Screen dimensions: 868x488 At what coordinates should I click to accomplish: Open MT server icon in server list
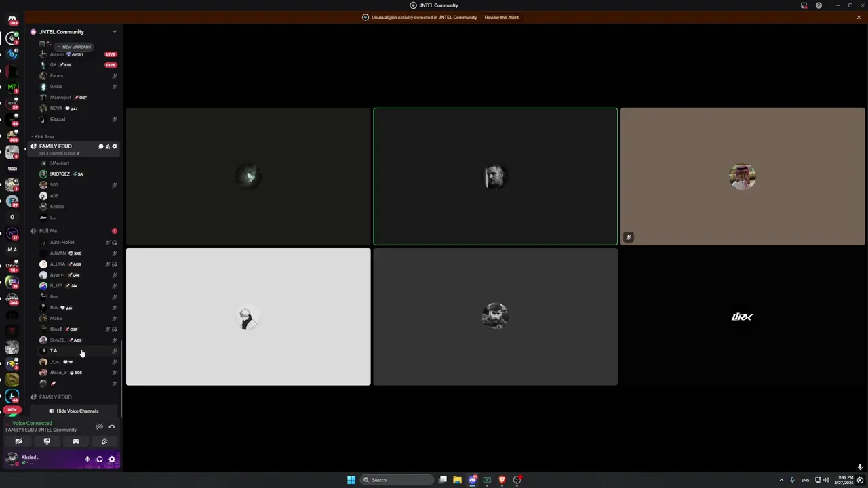point(12,87)
